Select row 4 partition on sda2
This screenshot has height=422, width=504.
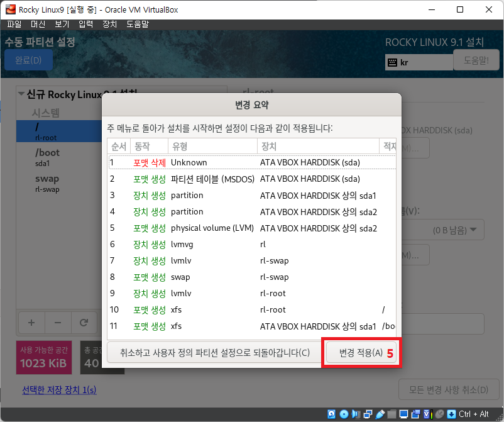[252, 212]
